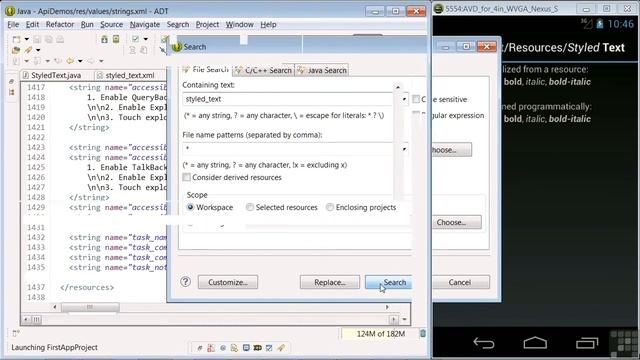The height and width of the screenshot is (360, 640).
Task: Click the emulator battery status icon
Action: (600, 24)
